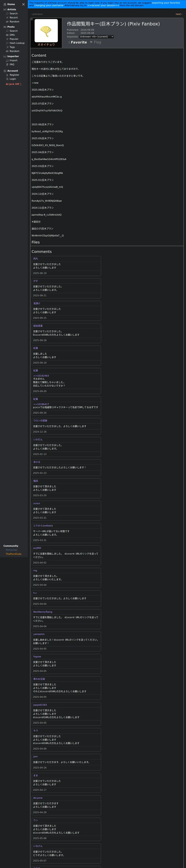Open the 'changing your username' link
The height and width of the screenshot is (868, 186).
point(49,5)
